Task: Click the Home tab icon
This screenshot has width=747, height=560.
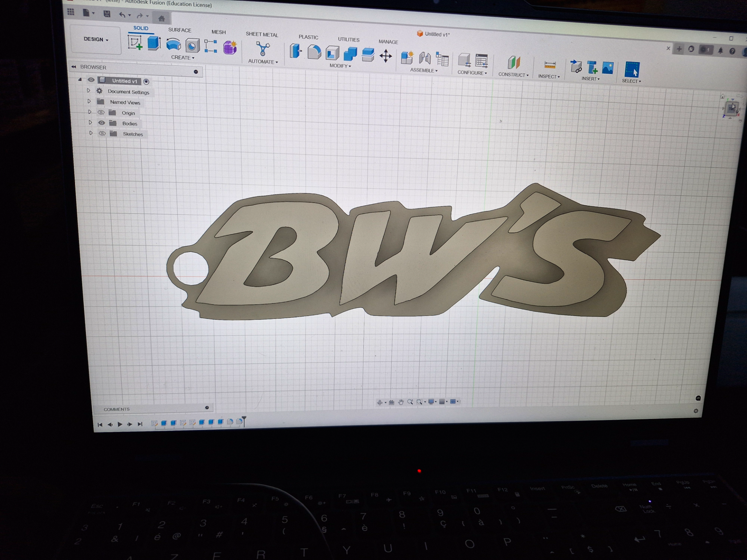Action: 161,18
